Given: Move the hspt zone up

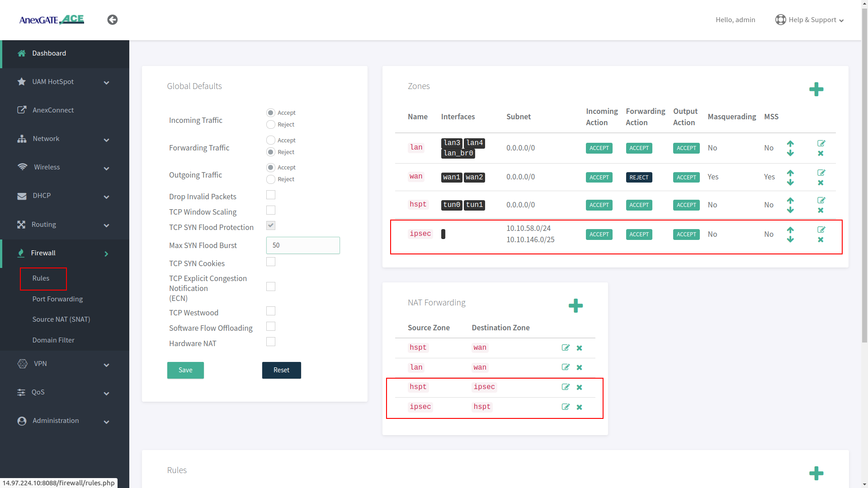Looking at the screenshot, I should pyautogui.click(x=790, y=200).
